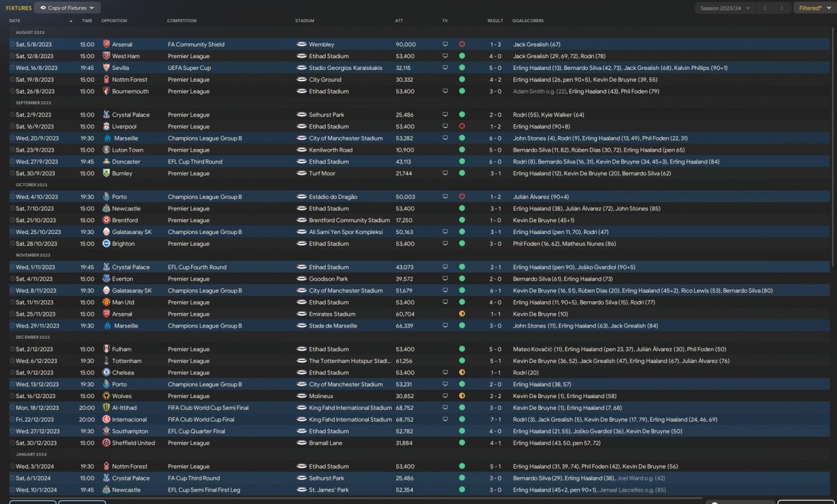Click the Arsenal badge in the 5/8/2023 row

point(107,44)
